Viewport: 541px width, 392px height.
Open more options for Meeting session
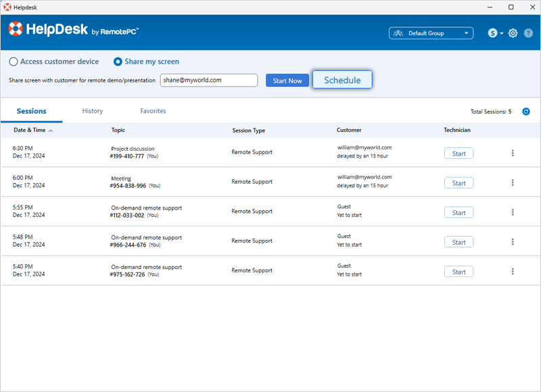coord(513,182)
